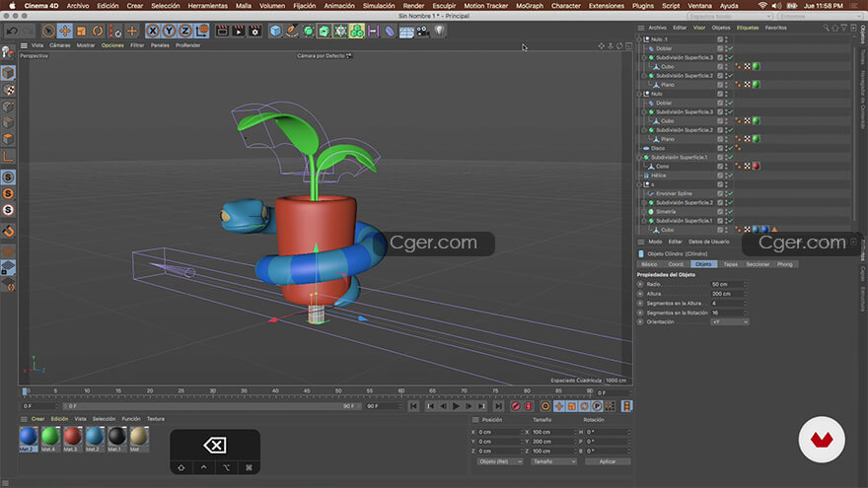Toggle enable checkmark on Envolver Spline row

click(x=731, y=193)
